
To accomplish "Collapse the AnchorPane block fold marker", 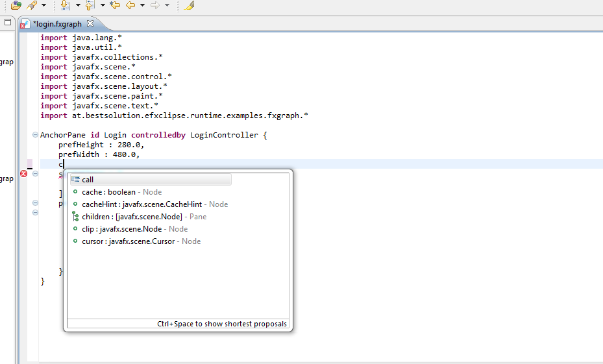I will [35, 134].
